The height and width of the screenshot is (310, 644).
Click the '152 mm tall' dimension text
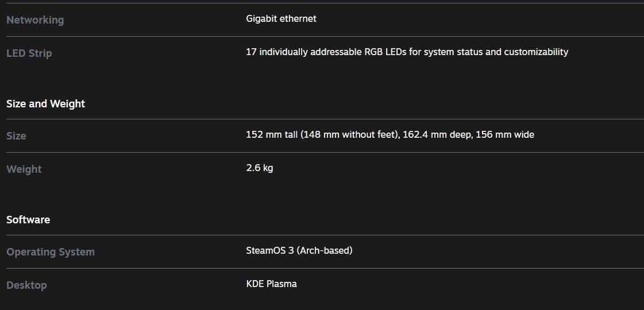click(271, 135)
